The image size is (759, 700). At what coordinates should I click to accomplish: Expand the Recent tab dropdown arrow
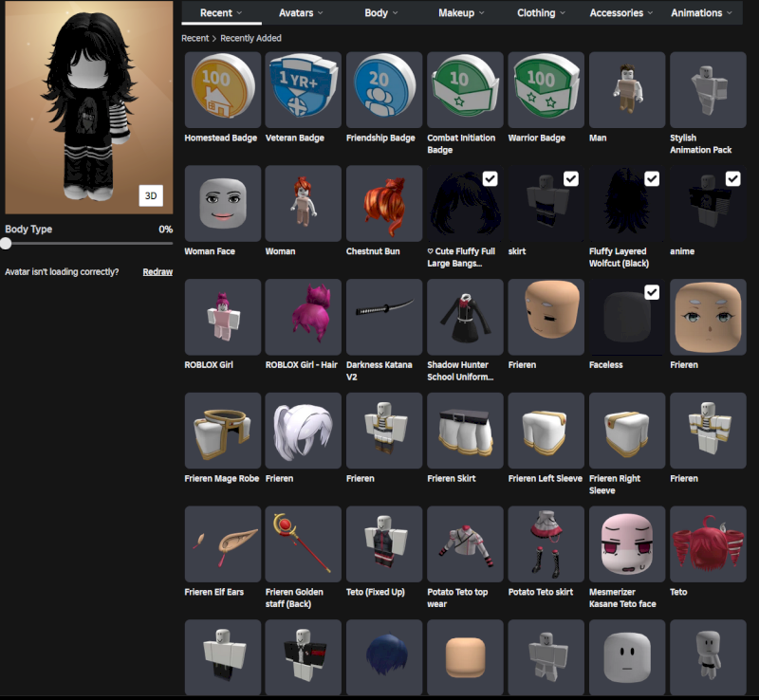click(240, 13)
